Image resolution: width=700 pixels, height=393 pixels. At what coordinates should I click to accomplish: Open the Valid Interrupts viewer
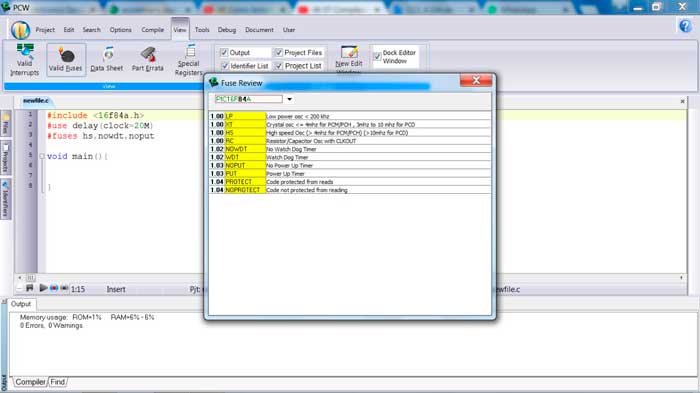[x=25, y=59]
